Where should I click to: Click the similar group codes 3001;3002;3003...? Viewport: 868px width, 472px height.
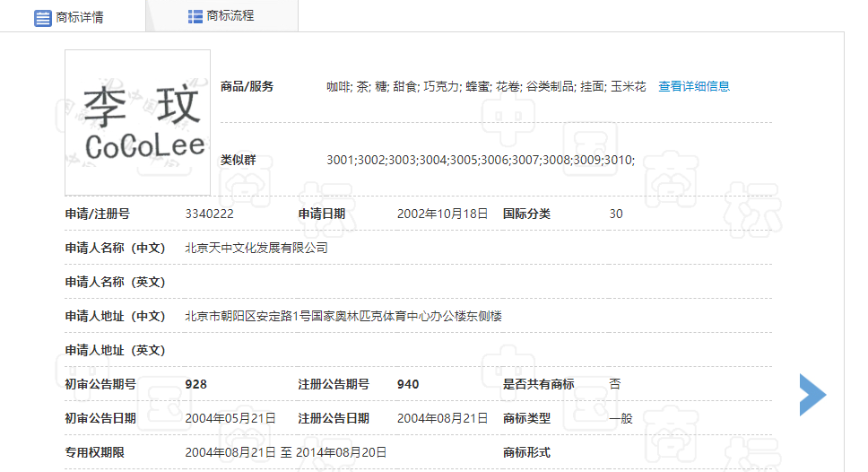481,160
